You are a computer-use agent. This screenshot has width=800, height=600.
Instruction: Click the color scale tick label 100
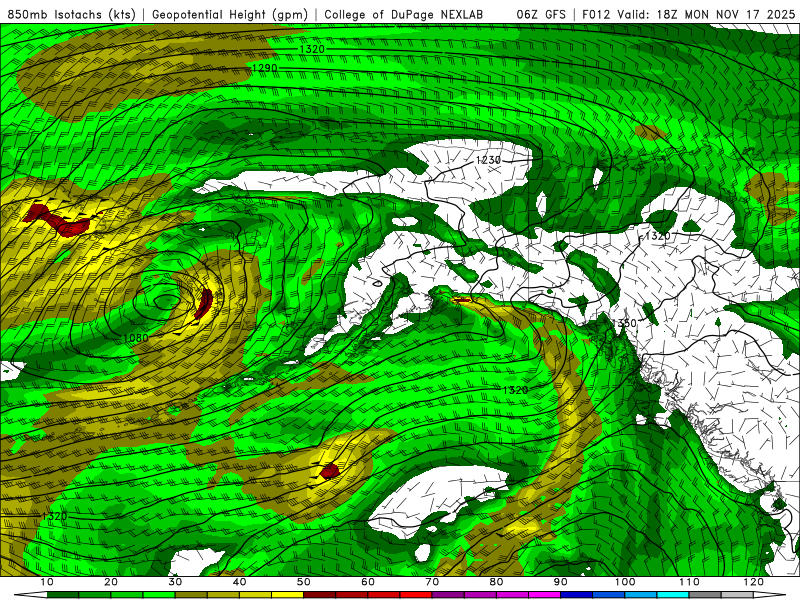click(x=624, y=582)
